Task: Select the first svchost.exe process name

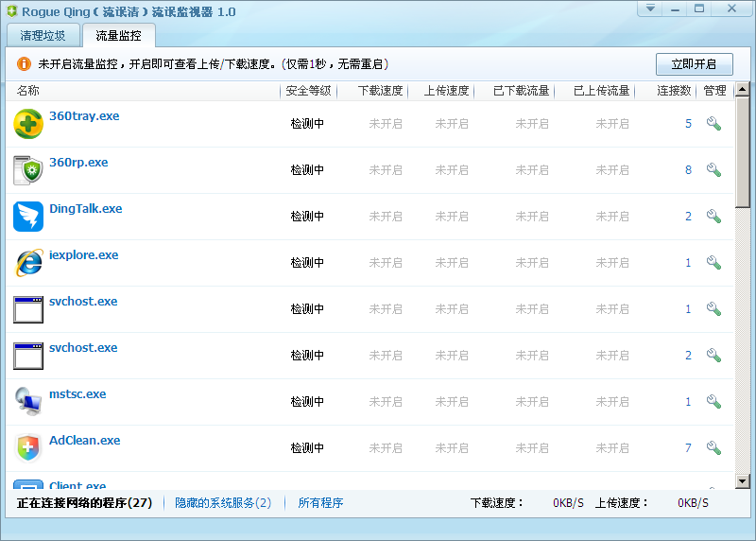Action: point(83,302)
